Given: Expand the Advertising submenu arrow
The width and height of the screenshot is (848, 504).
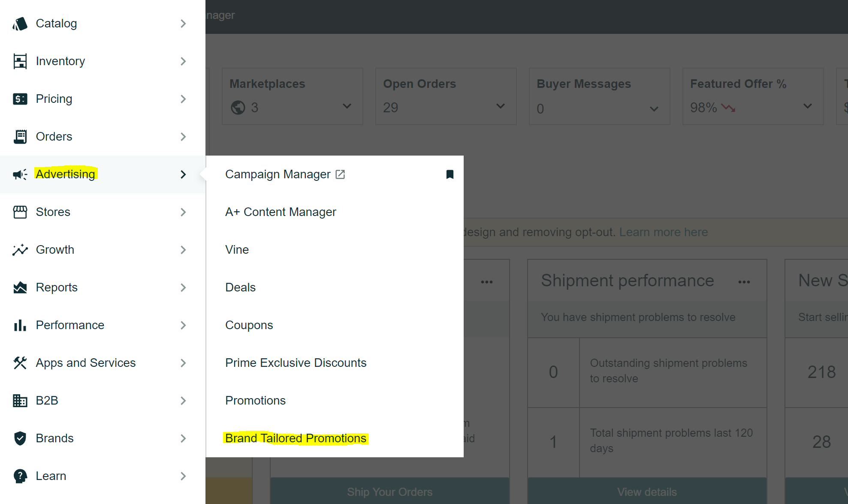Looking at the screenshot, I should [x=183, y=174].
